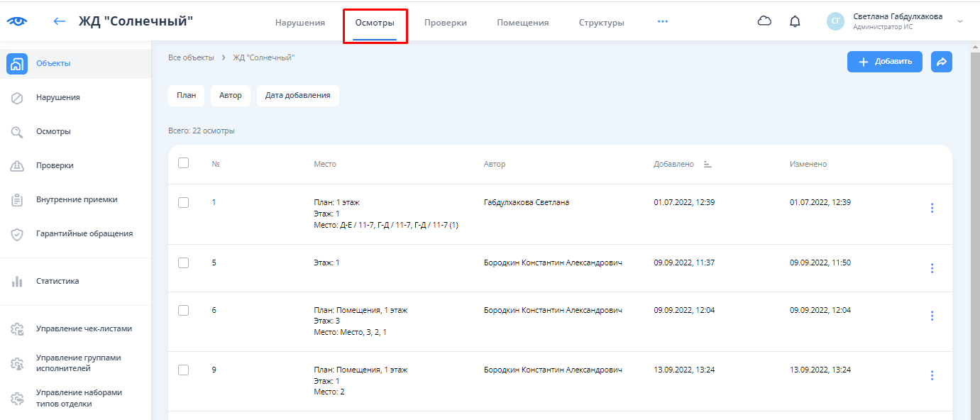Screen dimensions: 980x420
Task: Tick the checkbox for inspection 9
Action: [184, 370]
